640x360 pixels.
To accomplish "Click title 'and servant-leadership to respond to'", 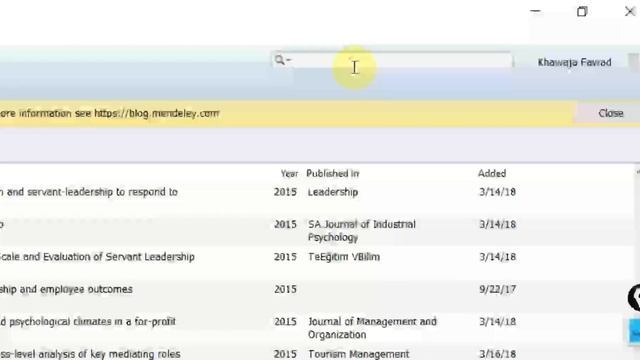I will pyautogui.click(x=92, y=192).
